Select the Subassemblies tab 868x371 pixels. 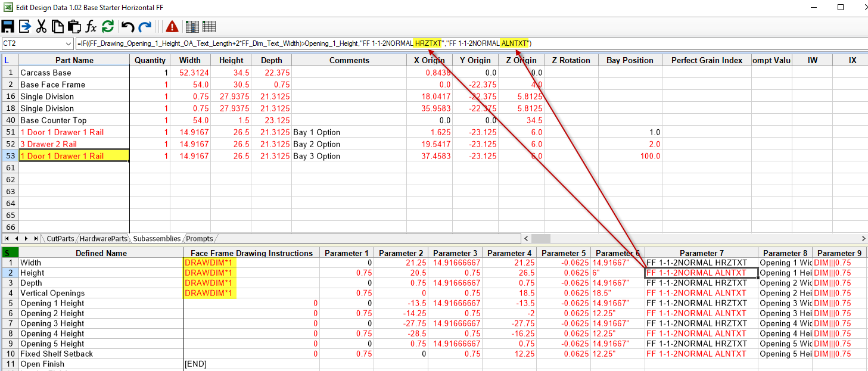point(157,239)
